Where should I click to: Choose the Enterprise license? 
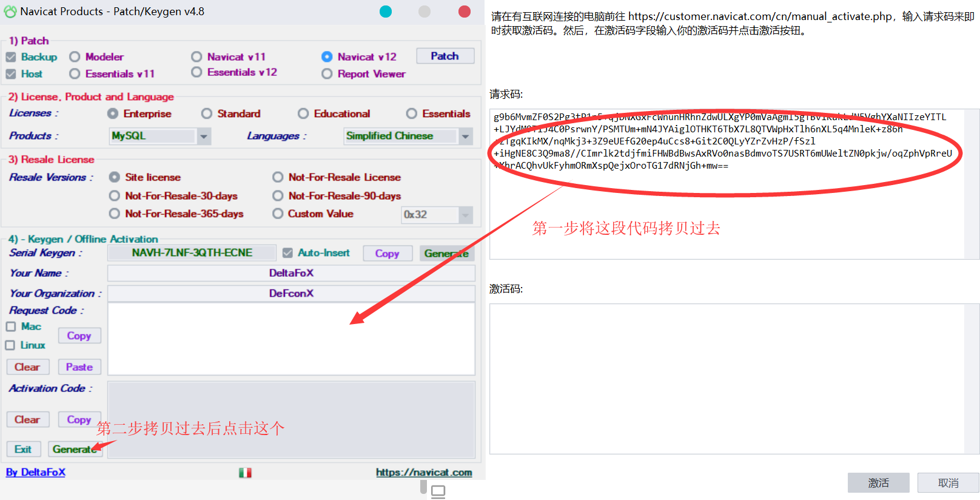point(113,113)
